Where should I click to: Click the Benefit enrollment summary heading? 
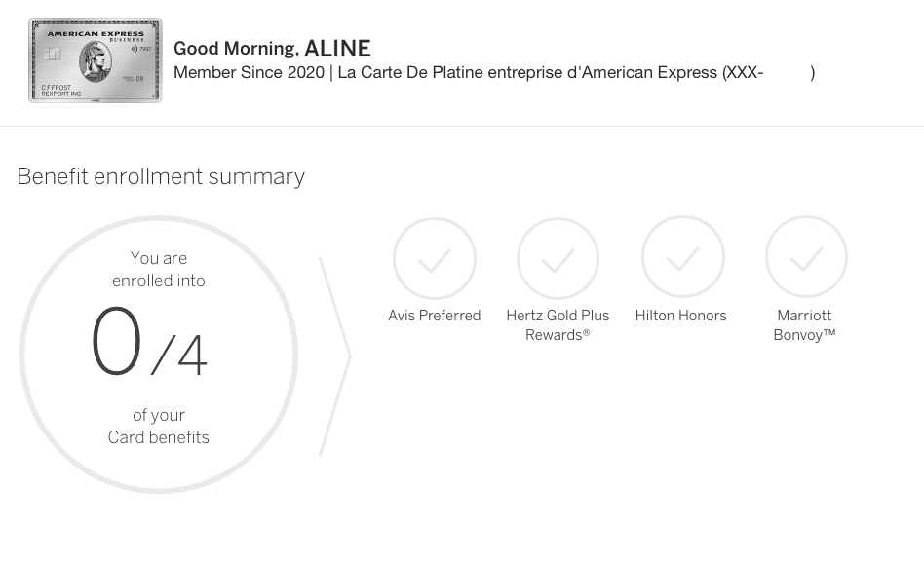click(x=160, y=176)
